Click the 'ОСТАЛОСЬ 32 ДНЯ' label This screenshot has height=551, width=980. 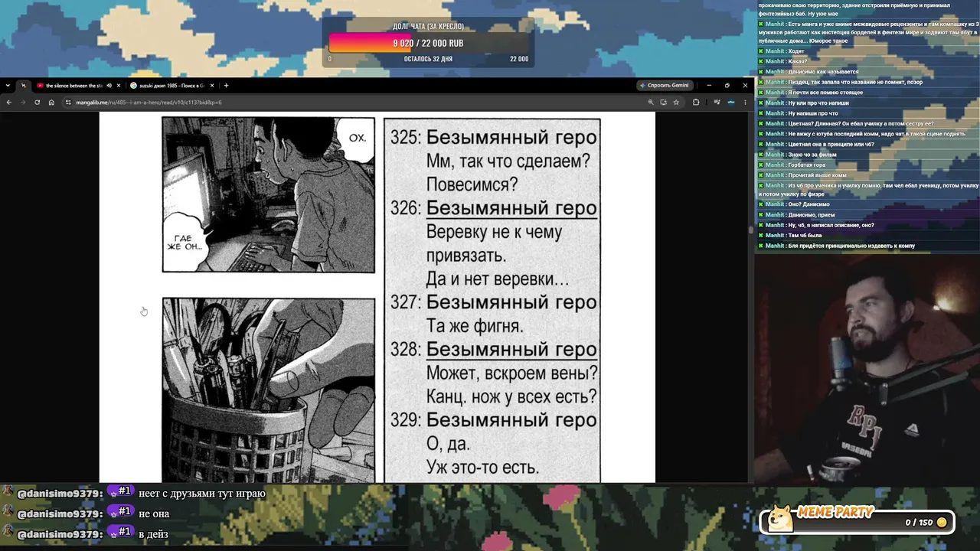428,59
